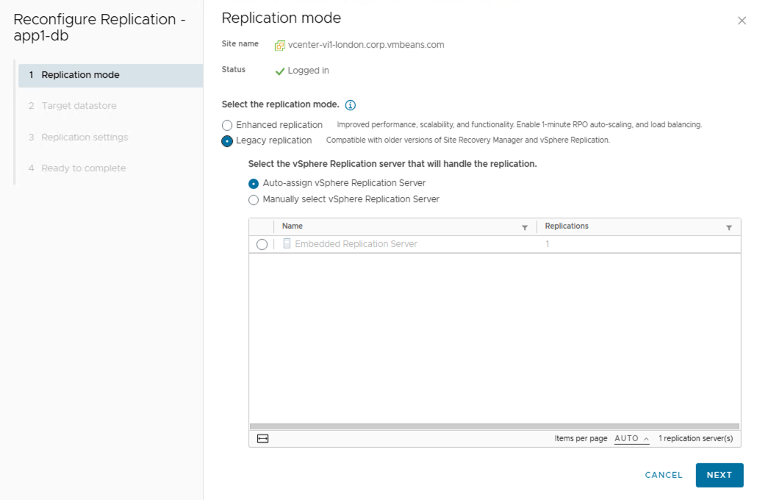This screenshot has height=500, width=757.
Task: Select the Legacy replication radio button
Action: 226,141
